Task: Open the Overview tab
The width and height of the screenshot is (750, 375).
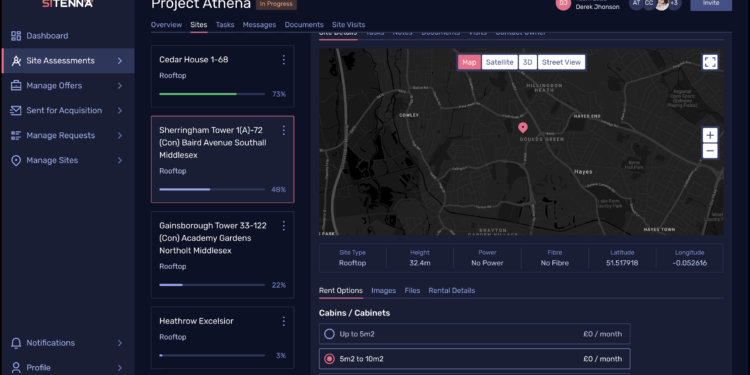Action: point(166,25)
